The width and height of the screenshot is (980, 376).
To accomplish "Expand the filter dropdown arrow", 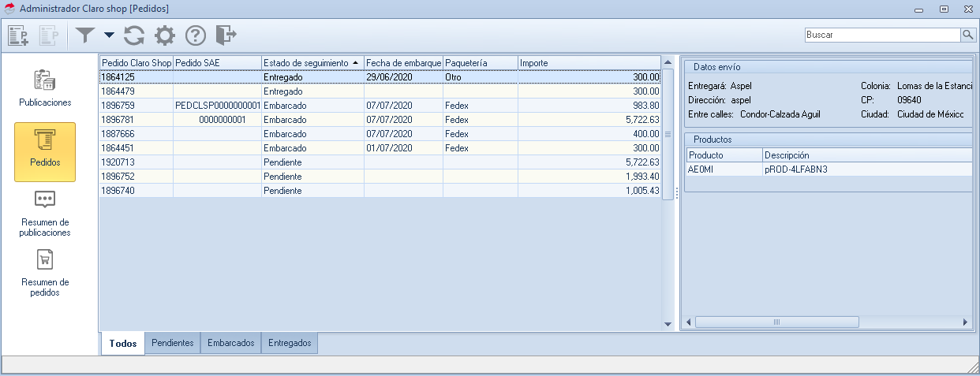I will [109, 35].
